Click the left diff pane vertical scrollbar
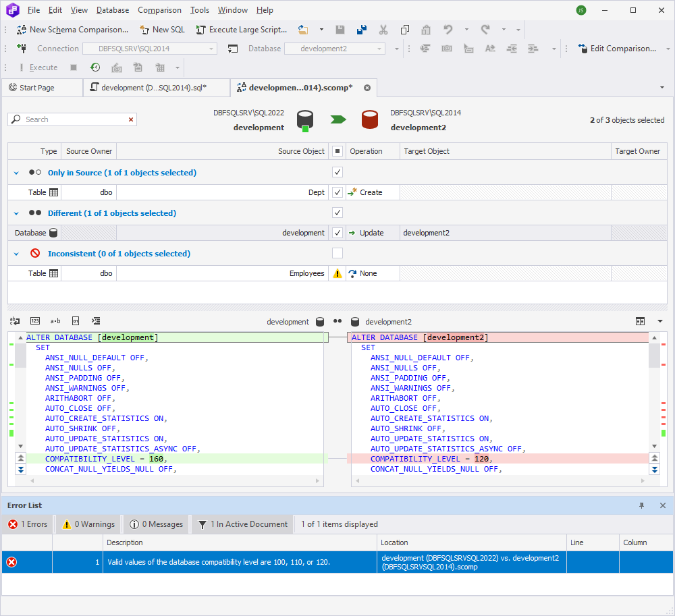The width and height of the screenshot is (675, 616). [21, 391]
